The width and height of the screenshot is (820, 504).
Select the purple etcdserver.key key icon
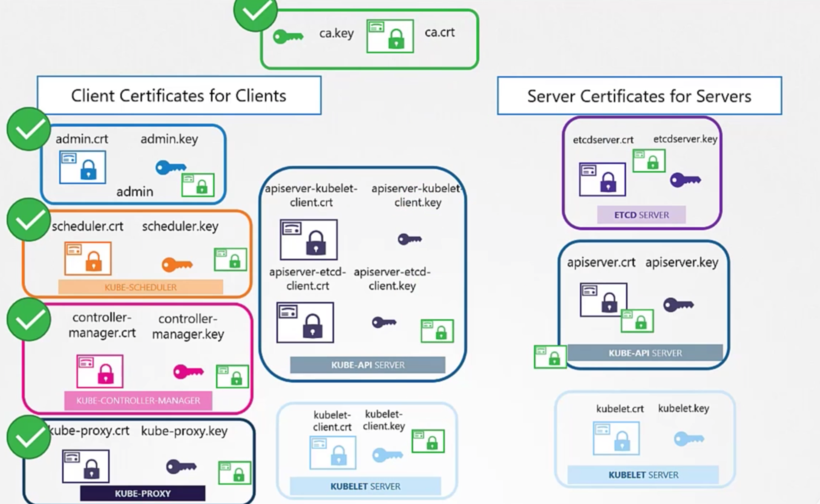[685, 180]
